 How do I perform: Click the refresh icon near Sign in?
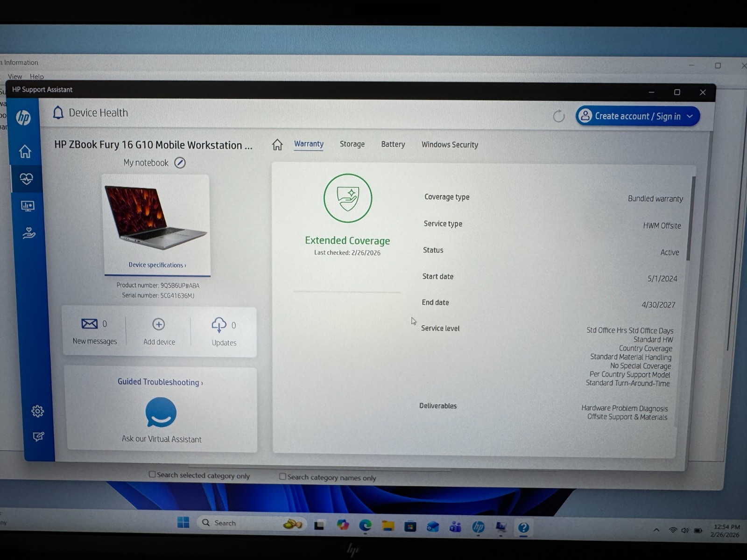pyautogui.click(x=558, y=116)
